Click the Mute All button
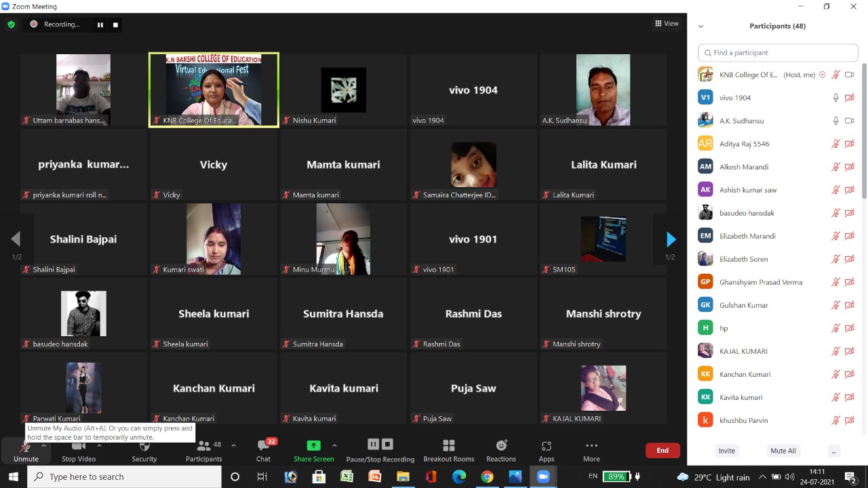The image size is (868, 488). click(783, 451)
